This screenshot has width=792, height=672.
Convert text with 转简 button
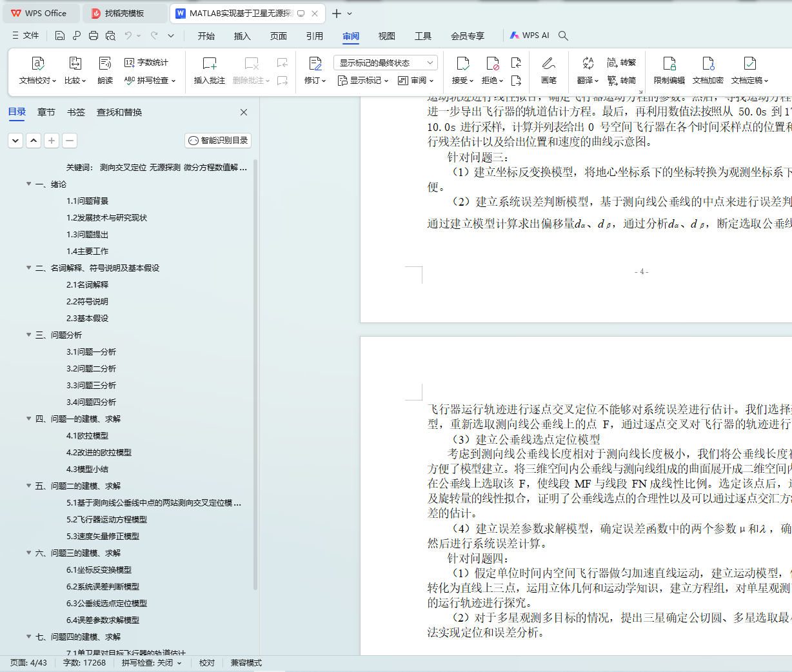click(x=622, y=81)
